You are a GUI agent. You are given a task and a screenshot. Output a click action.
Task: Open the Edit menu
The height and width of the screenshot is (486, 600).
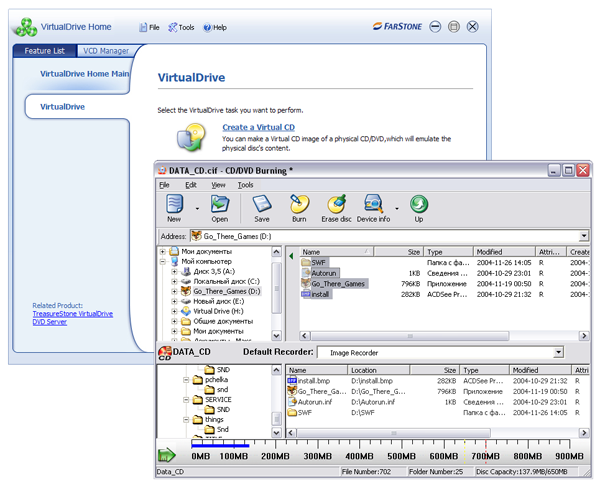(191, 185)
